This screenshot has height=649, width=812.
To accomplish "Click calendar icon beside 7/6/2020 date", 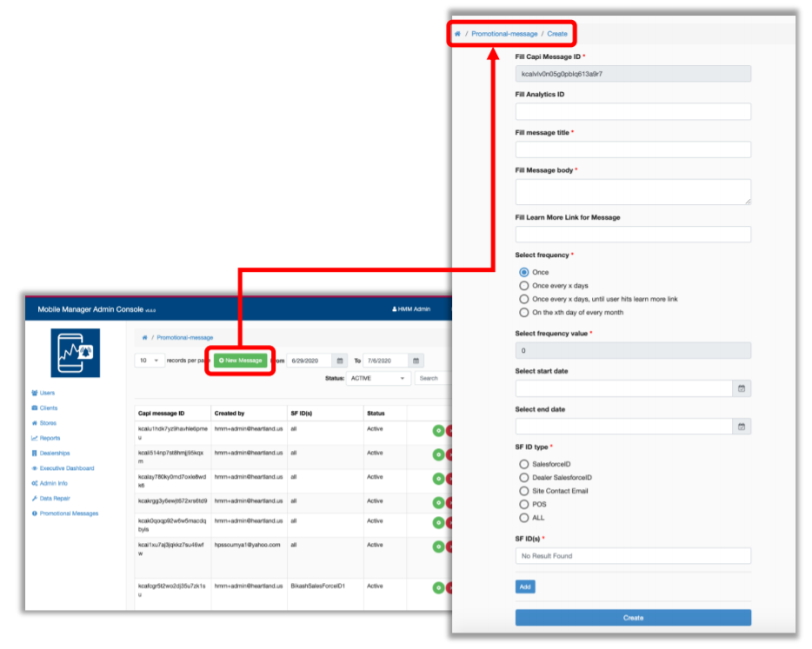I will 416,361.
